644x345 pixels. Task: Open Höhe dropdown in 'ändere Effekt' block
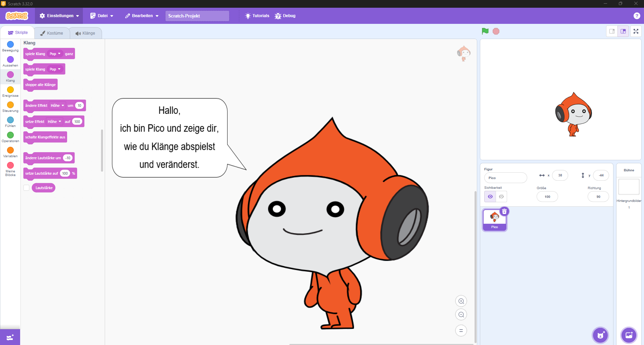click(x=57, y=105)
